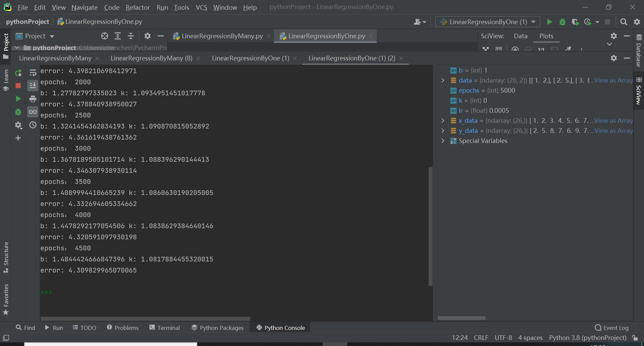Stop the running console with red square

pyautogui.click(x=18, y=86)
